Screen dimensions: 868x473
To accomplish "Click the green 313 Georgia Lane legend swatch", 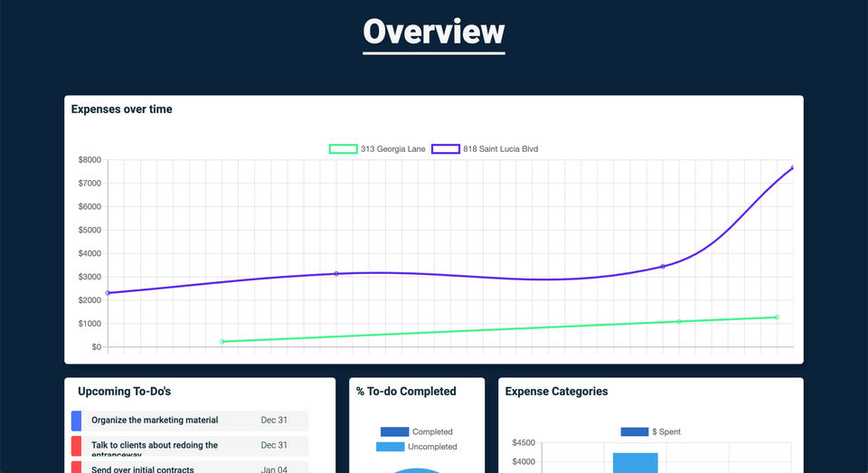I will pos(344,149).
